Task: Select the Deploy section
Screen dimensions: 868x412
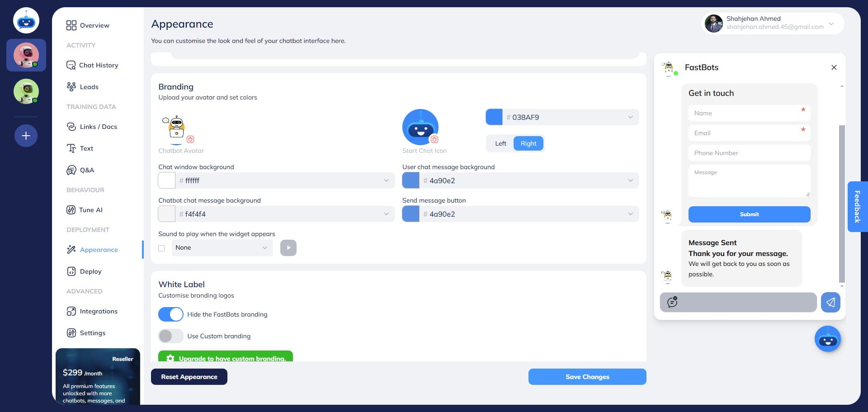Action: tap(90, 271)
